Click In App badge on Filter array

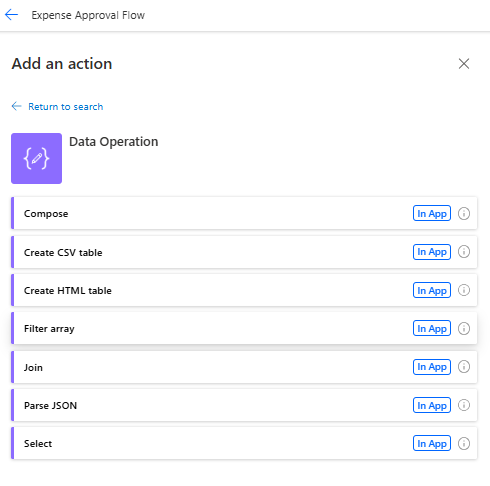pyautogui.click(x=432, y=328)
